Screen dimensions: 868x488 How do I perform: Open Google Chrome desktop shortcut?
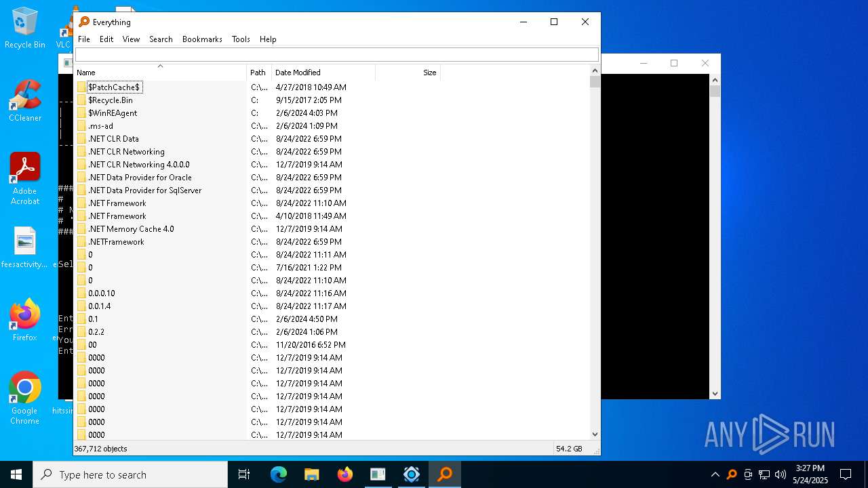click(25, 399)
